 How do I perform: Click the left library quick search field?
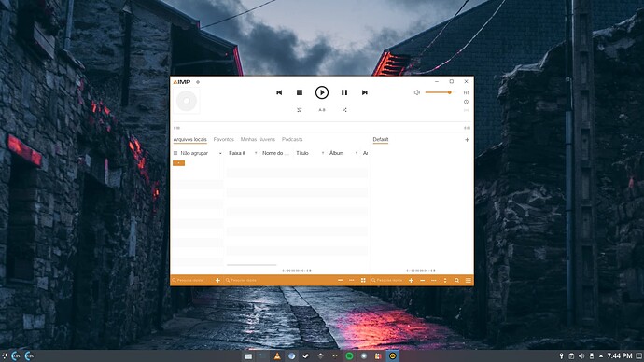192,280
